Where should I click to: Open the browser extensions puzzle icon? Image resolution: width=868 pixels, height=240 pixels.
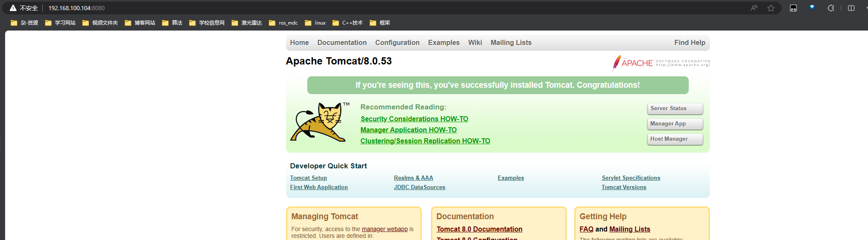(x=831, y=8)
